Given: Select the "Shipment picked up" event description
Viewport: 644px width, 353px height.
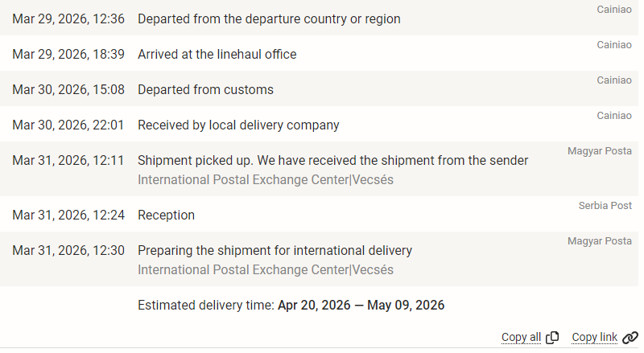Looking at the screenshot, I should pos(332,161).
